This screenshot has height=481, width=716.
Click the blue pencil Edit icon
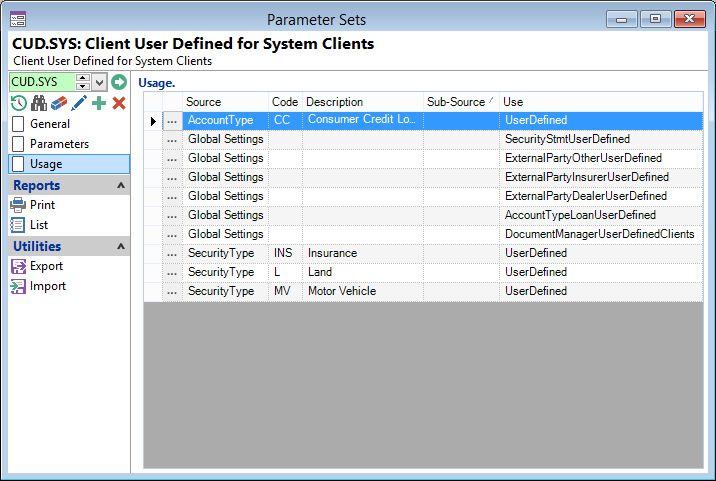coord(79,103)
